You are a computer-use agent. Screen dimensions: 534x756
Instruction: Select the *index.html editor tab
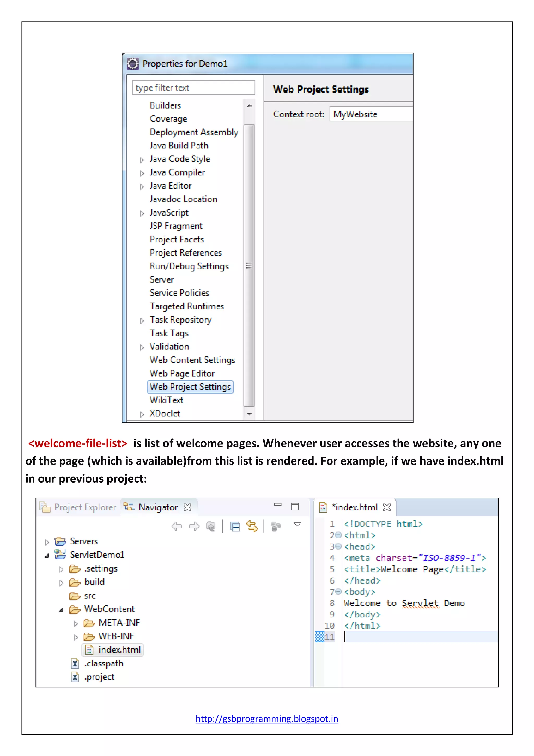[355, 507]
